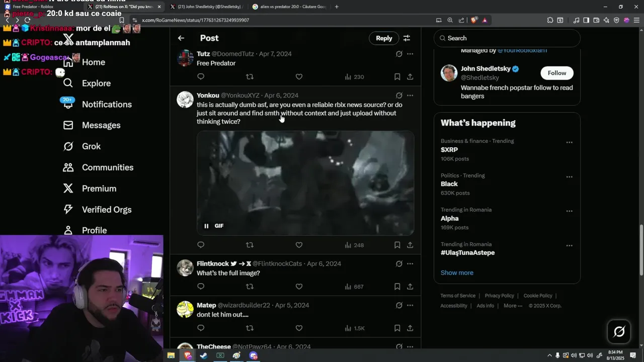Image resolution: width=644 pixels, height=362 pixels.
Task: Open the browser extensions puzzle icon
Action: point(550,20)
